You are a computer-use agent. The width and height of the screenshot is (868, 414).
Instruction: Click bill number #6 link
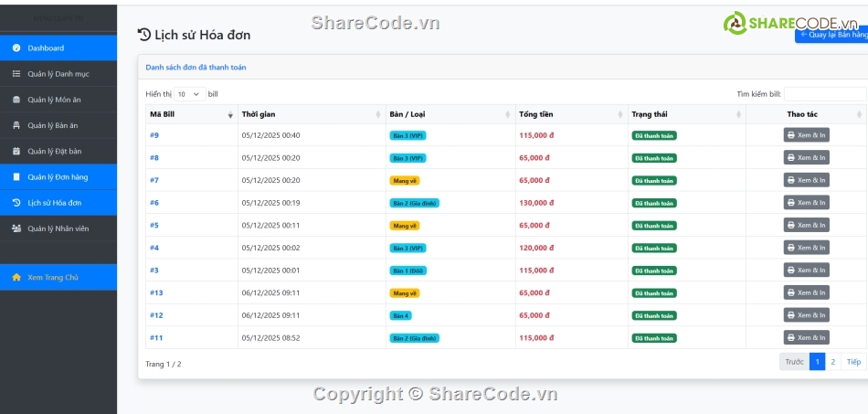[154, 203]
